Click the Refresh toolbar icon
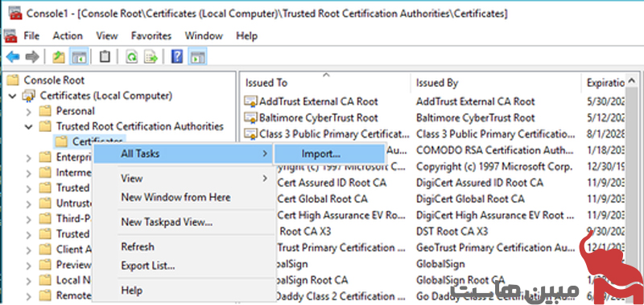 point(131,56)
